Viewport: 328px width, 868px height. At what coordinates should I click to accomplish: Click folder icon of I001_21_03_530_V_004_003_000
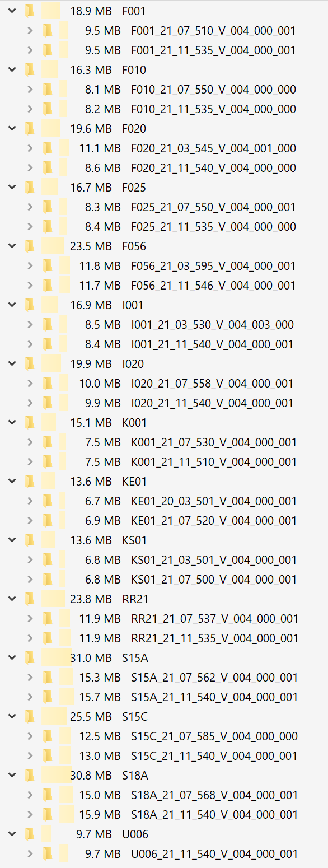tap(48, 325)
